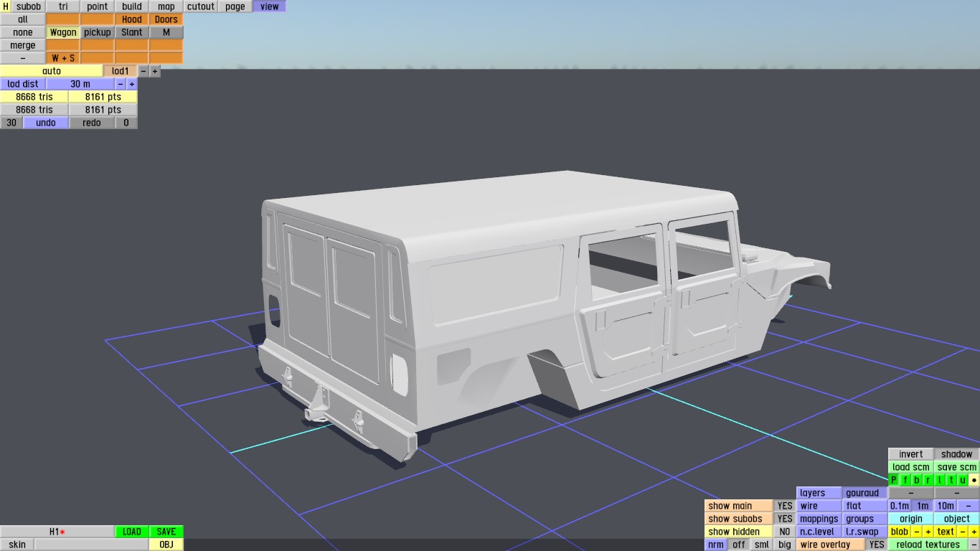This screenshot has width=980, height=551.
Task: Click the green LOAD button
Action: [x=132, y=532]
